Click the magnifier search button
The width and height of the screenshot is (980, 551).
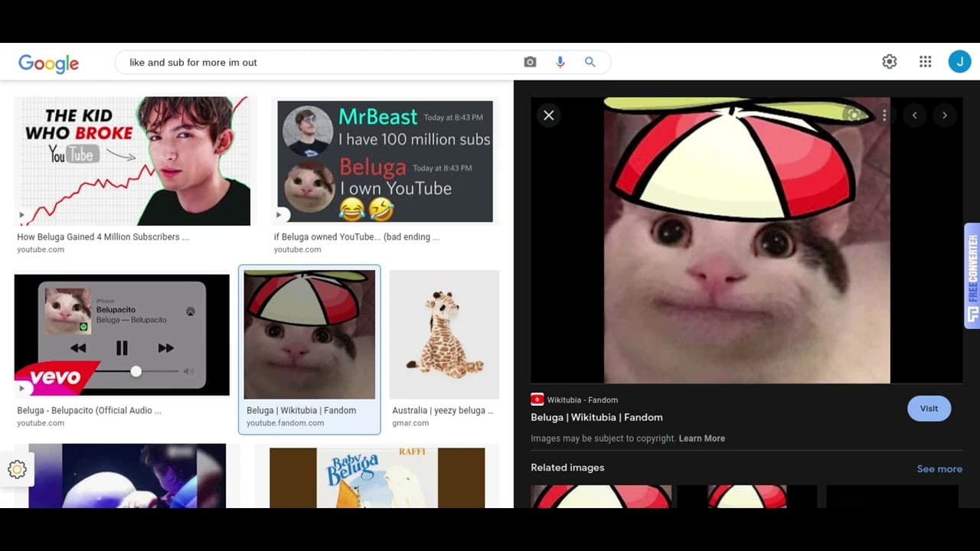coord(590,62)
